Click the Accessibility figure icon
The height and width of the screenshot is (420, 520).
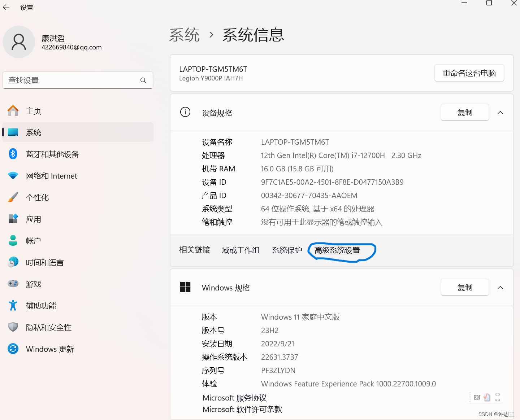coord(13,306)
